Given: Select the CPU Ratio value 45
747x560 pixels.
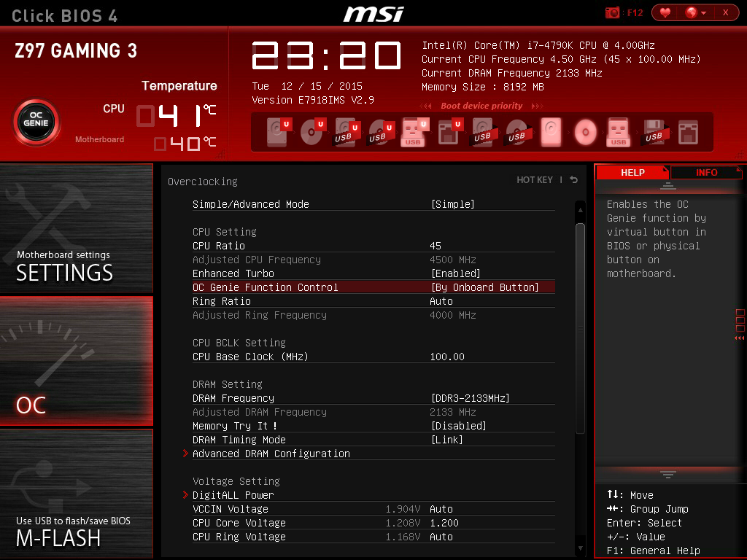Looking at the screenshot, I should [x=436, y=246].
